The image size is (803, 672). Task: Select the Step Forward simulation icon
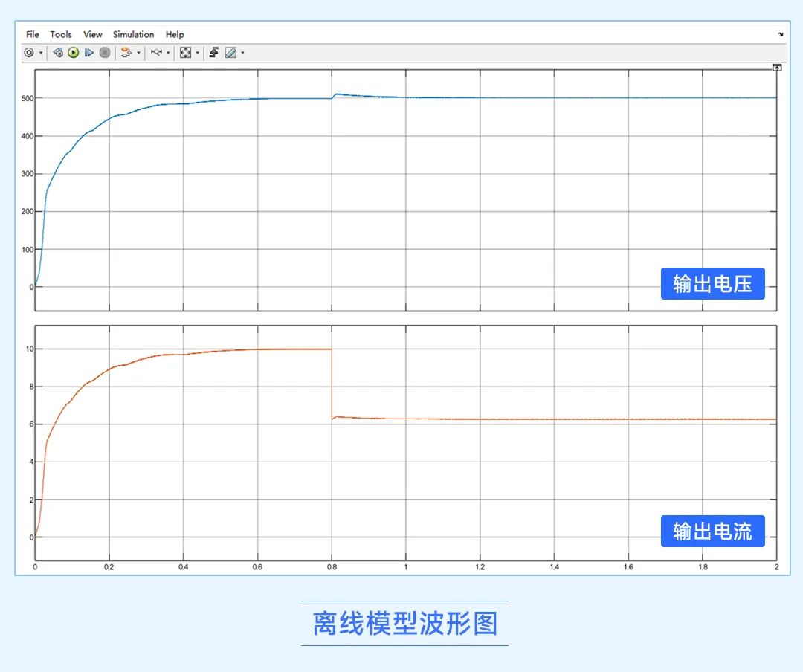pos(88,52)
